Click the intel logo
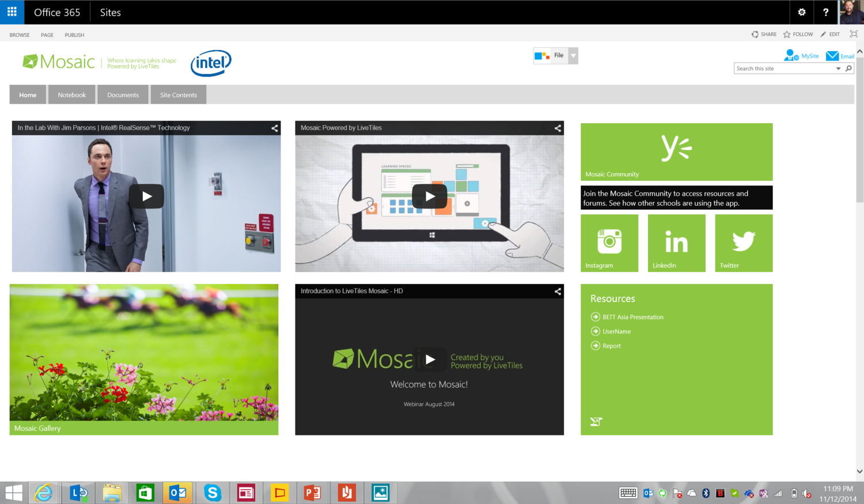The image size is (864, 504). click(x=211, y=63)
